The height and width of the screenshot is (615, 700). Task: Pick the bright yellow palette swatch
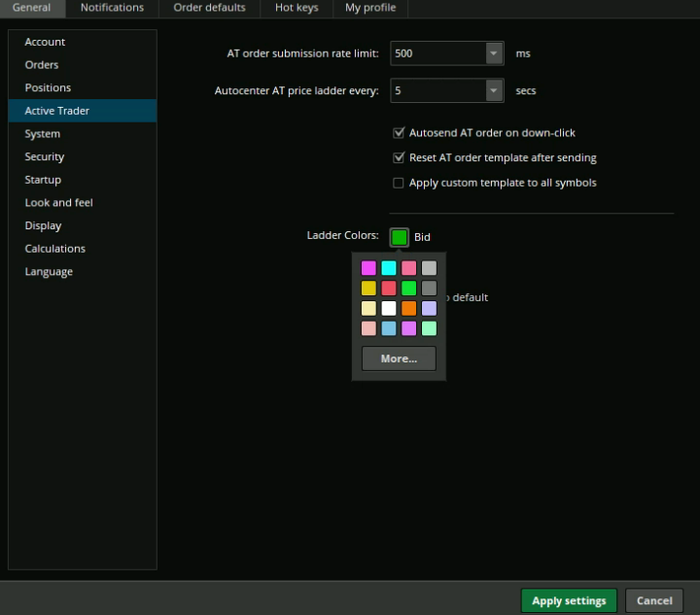[368, 289]
